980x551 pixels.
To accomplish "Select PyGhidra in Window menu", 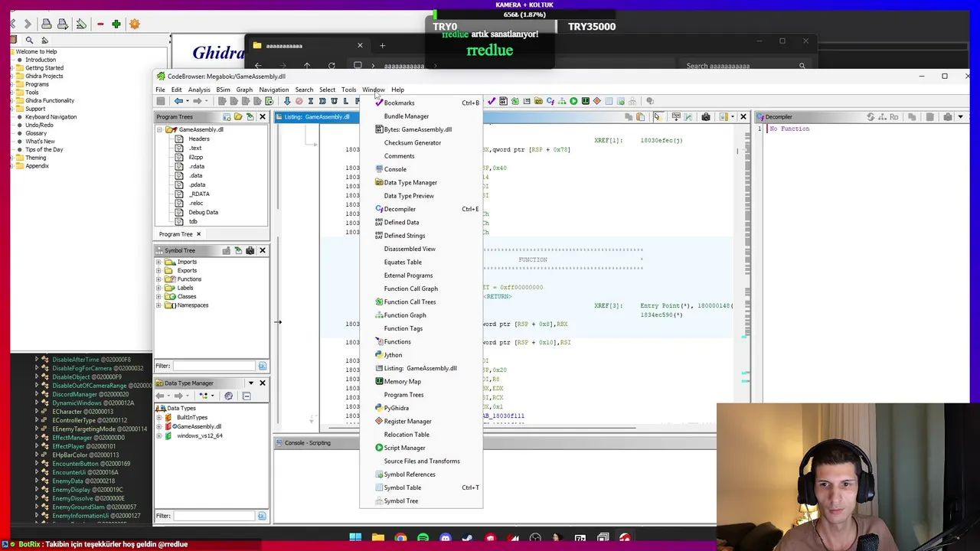I will point(421,408).
